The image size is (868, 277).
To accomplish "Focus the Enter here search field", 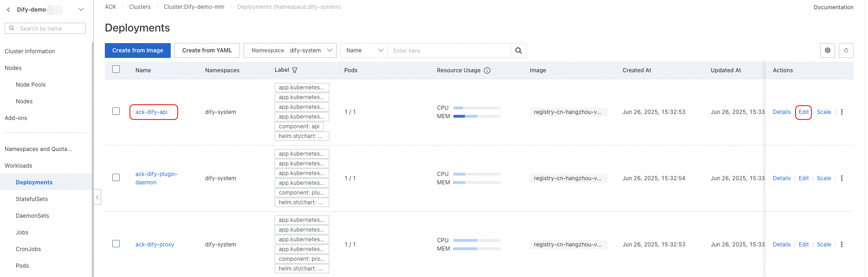I will [449, 50].
